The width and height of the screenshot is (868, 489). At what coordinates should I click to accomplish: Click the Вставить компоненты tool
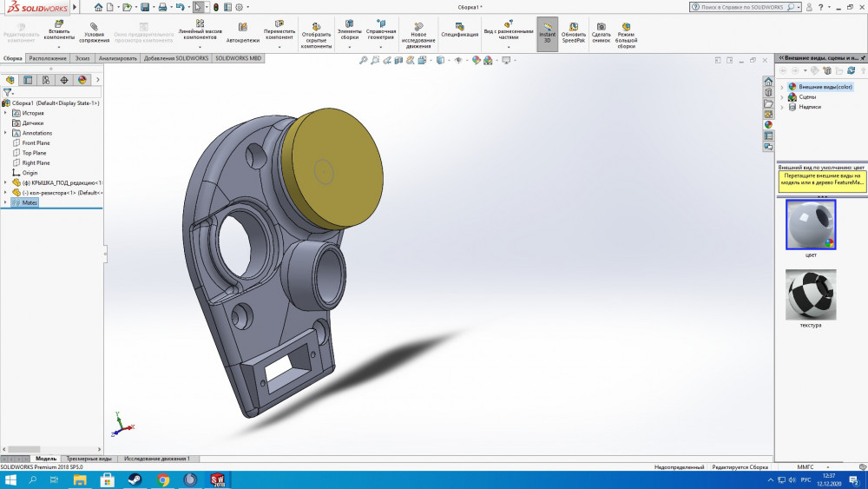[59, 32]
